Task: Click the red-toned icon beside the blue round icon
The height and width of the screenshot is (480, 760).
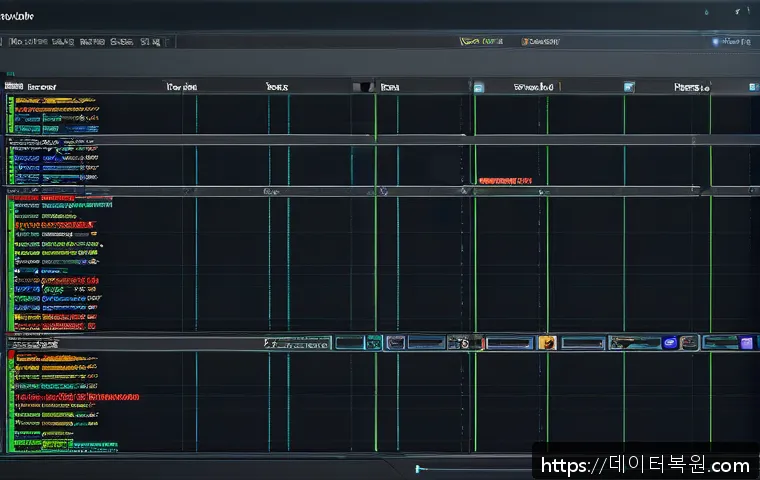Action: click(x=688, y=343)
